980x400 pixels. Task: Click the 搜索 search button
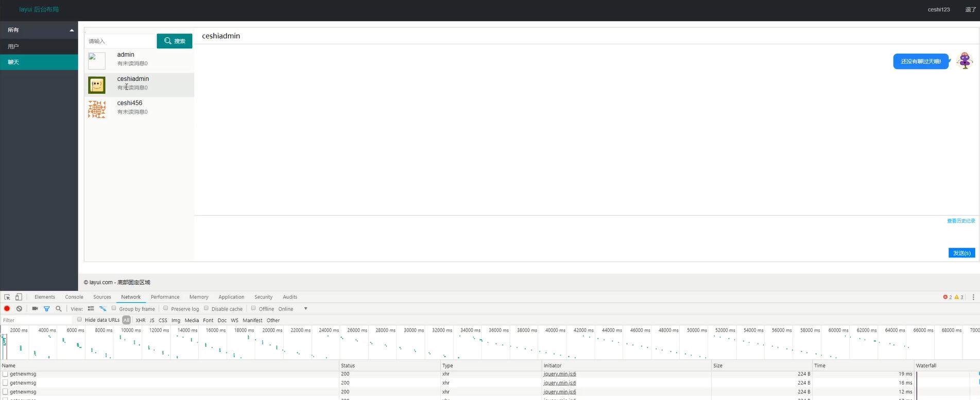click(175, 41)
